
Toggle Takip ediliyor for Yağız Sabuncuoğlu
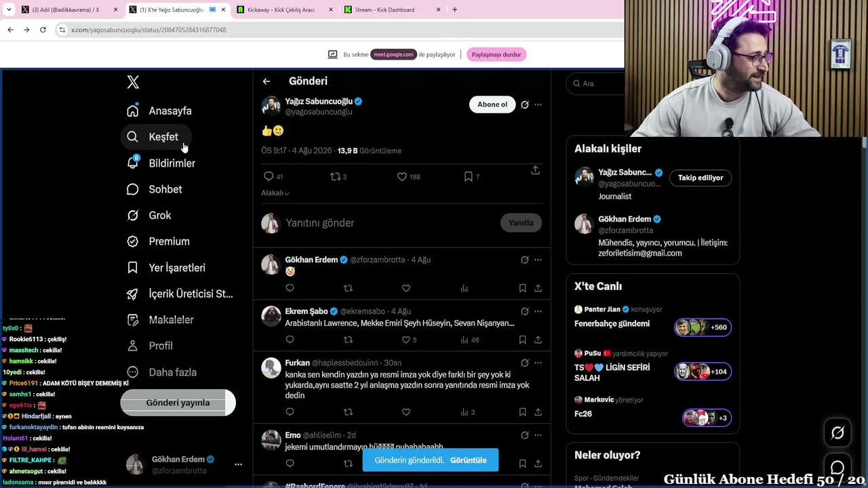point(701,178)
